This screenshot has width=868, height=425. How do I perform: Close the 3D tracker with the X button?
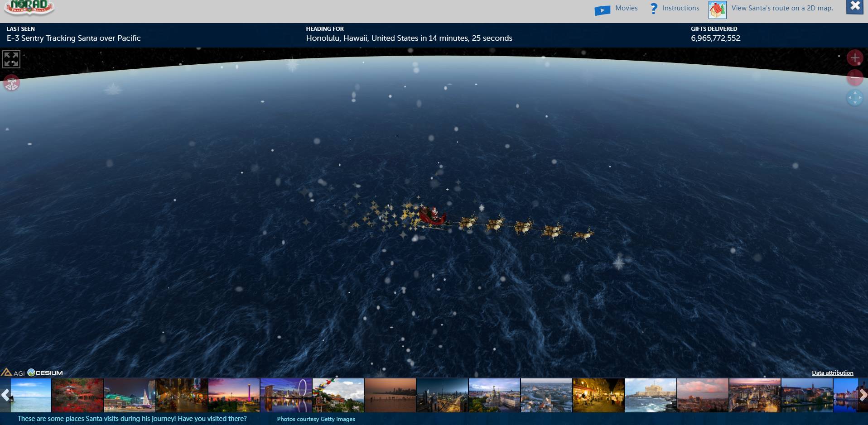[855, 7]
